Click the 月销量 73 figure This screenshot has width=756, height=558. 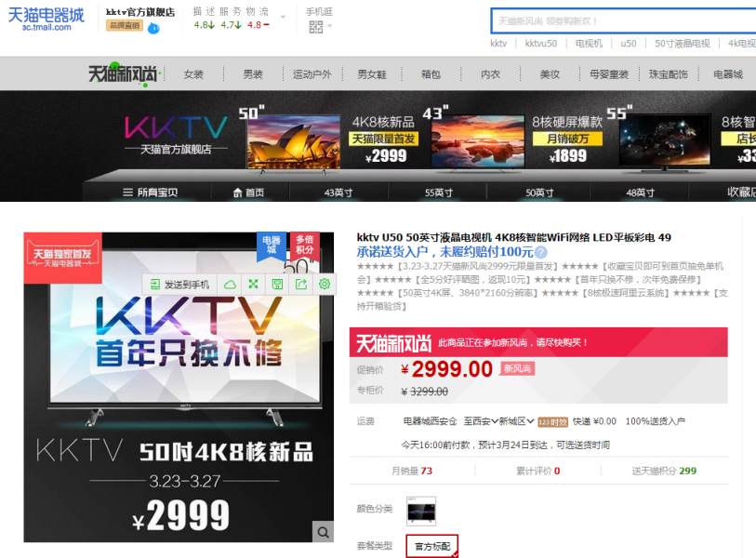[x=412, y=471]
